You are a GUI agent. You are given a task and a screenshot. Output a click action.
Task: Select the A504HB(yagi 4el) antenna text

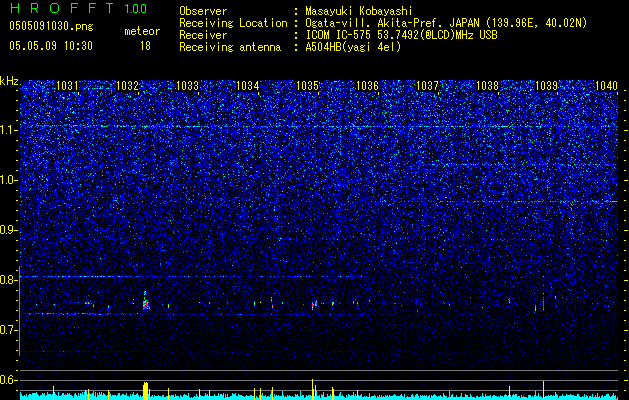353,47
